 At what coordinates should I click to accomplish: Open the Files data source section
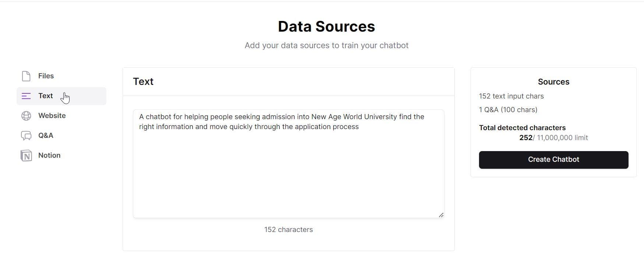click(x=46, y=76)
